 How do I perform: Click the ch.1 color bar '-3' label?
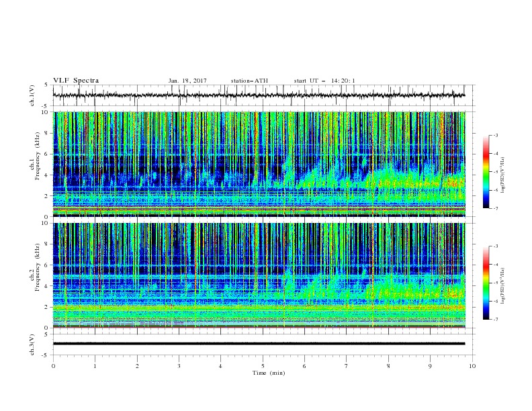click(x=496, y=135)
